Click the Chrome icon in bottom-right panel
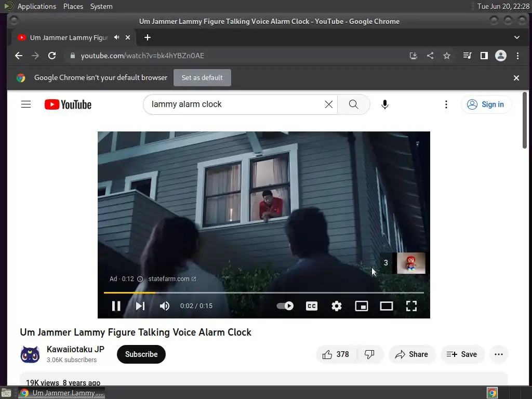 coord(493,393)
